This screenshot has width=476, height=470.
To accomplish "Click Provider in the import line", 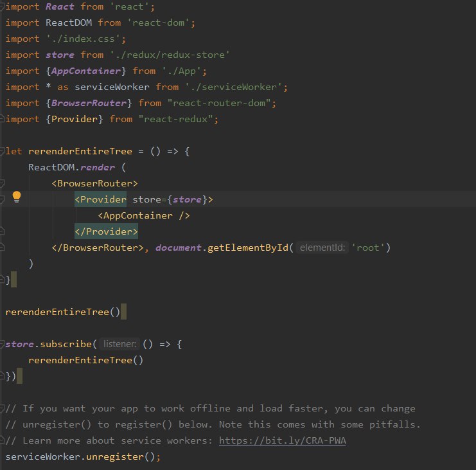I will [75, 119].
